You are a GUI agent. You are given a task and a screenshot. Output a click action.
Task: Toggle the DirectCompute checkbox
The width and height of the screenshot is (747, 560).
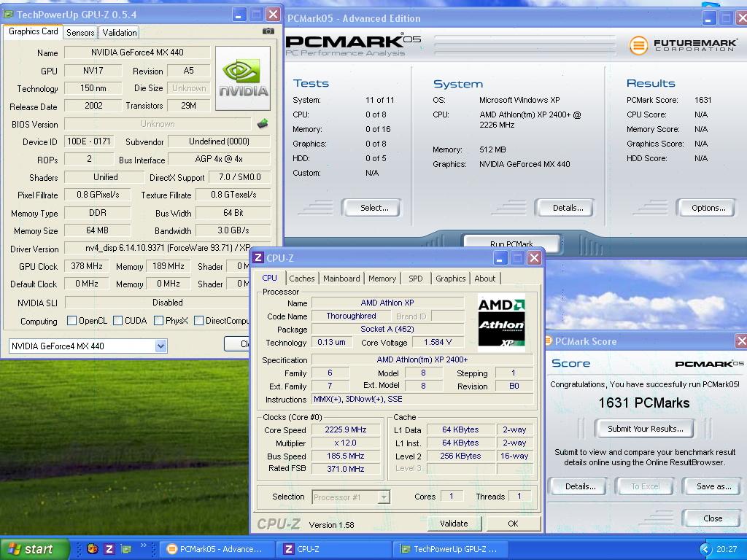[198, 321]
